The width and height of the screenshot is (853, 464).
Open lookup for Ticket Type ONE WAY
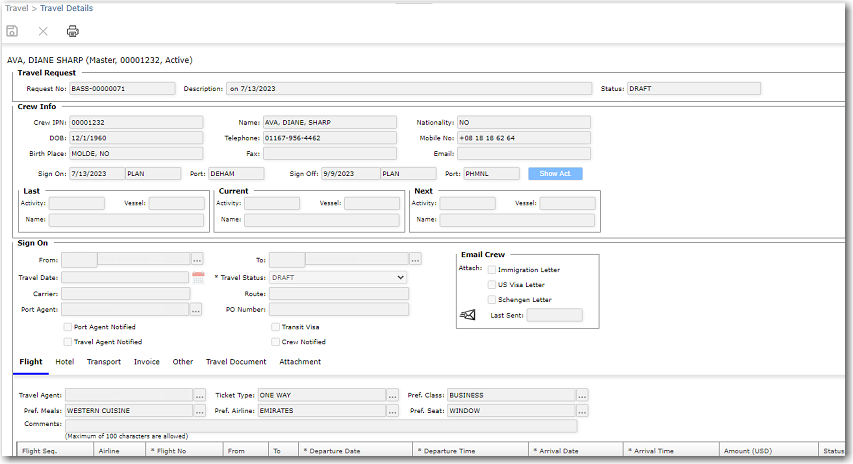(x=392, y=395)
